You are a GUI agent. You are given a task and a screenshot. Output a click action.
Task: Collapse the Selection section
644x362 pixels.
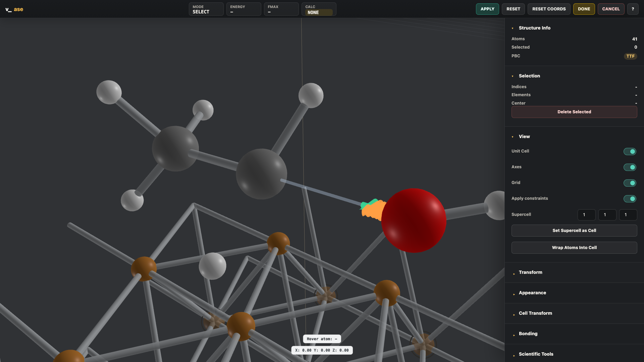coord(529,76)
